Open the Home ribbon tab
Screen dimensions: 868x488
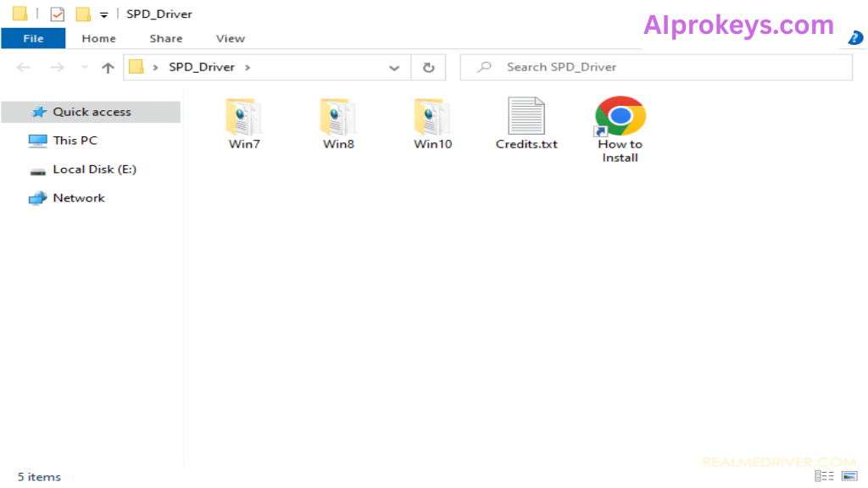(98, 38)
